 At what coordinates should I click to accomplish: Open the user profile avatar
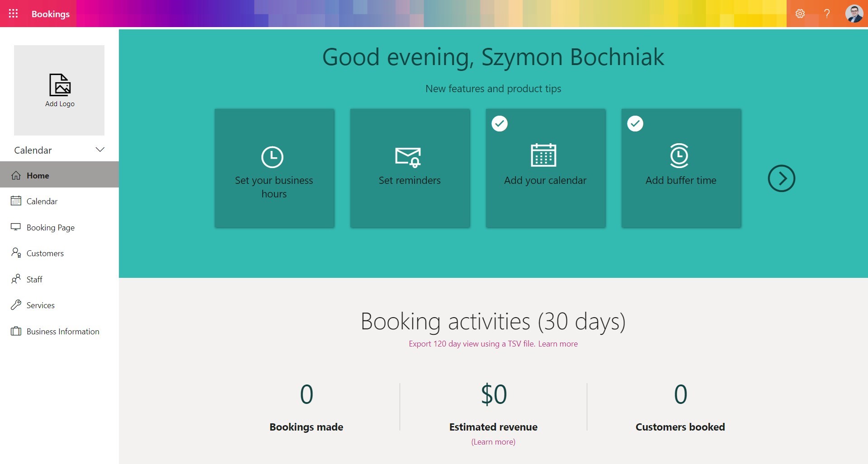pyautogui.click(x=854, y=14)
